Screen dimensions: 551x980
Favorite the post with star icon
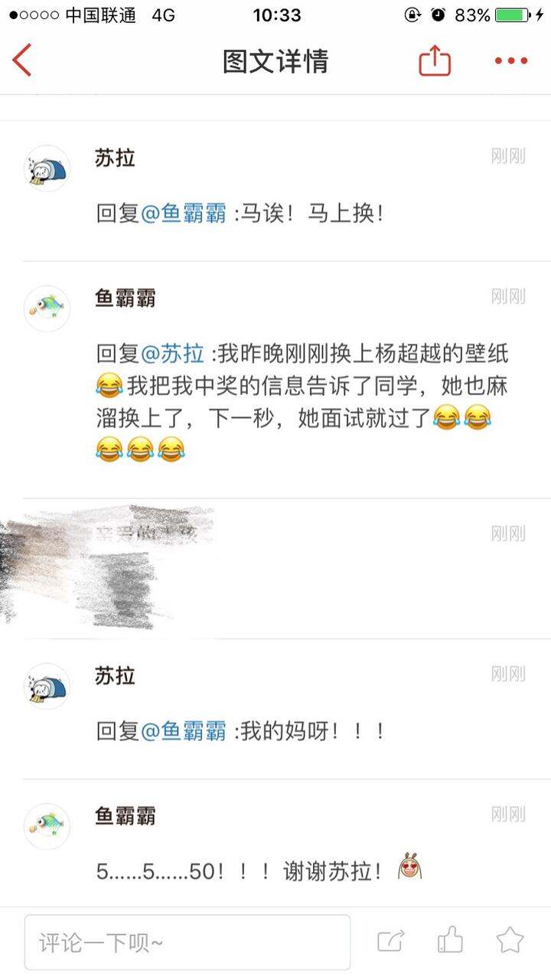tap(510, 940)
